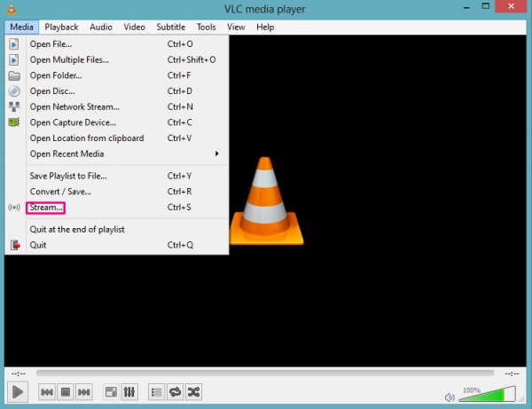Choose Convert / Save... entry
The width and height of the screenshot is (532, 409).
[117, 192]
